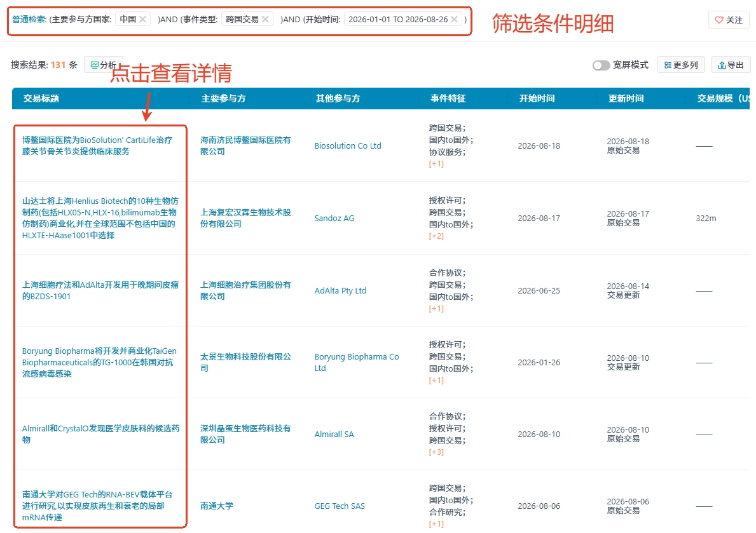Image resolution: width=756 pixels, height=533 pixels.
Task: Open the 上海细胞疗法和AdAlta deal title
Action: click(x=100, y=290)
